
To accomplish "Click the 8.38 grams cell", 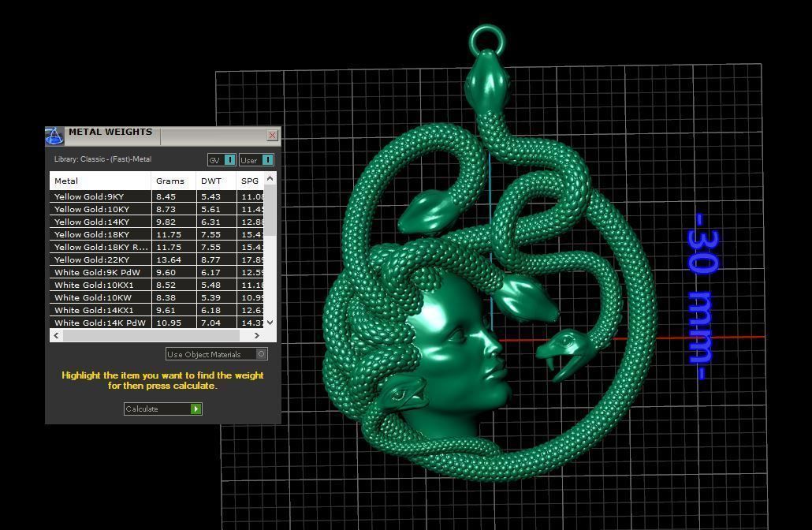I will 173,297.
